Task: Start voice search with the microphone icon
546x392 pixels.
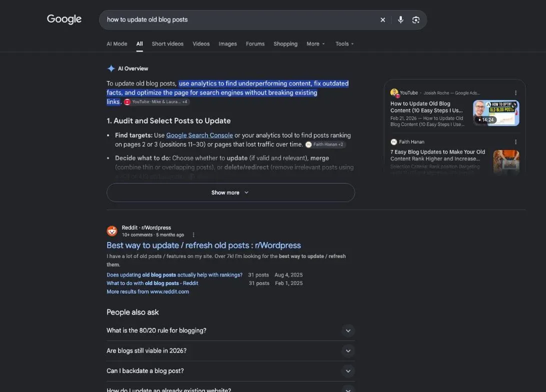Action: click(x=400, y=20)
